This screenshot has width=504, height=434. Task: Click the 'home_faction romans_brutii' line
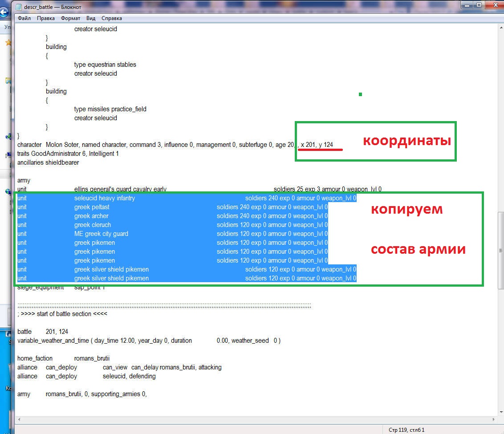pos(63,358)
